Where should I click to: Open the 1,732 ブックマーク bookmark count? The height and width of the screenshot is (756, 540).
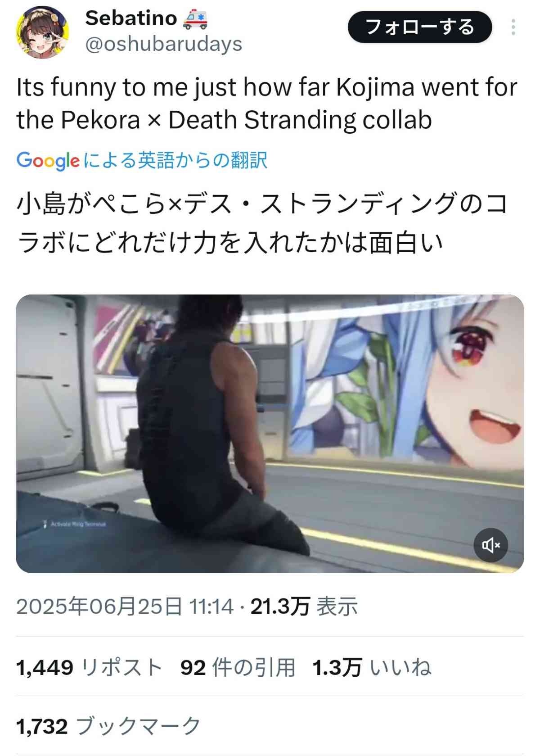pyautogui.click(x=108, y=726)
